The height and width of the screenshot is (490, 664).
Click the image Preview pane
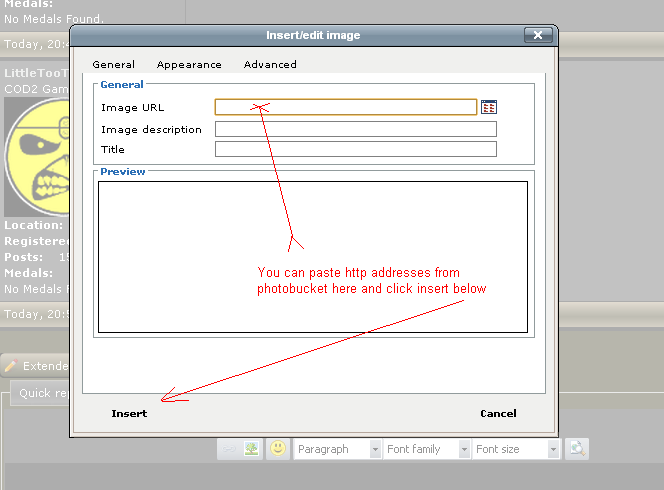point(313,257)
